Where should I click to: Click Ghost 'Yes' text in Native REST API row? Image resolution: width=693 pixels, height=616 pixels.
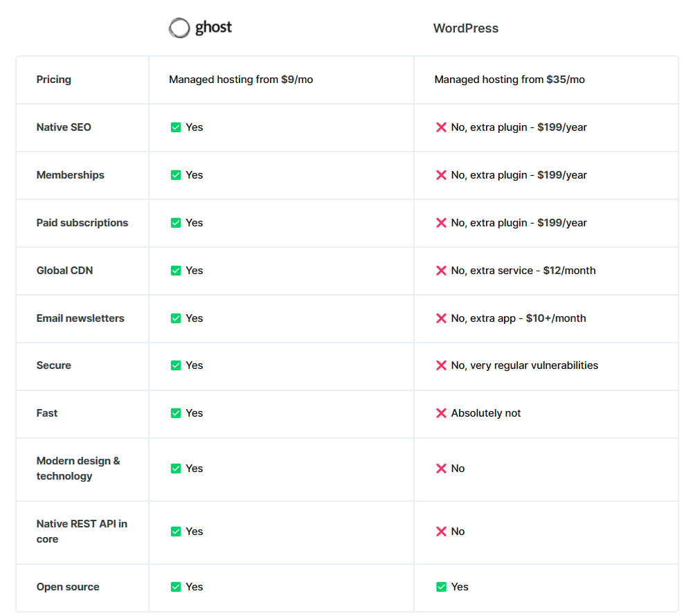(x=194, y=532)
